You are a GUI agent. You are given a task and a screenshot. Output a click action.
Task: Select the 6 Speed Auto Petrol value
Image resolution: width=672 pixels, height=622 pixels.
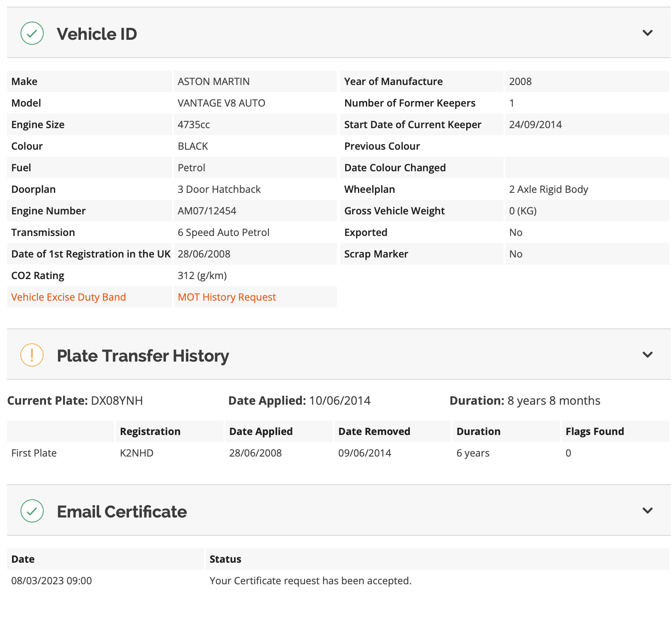[224, 232]
